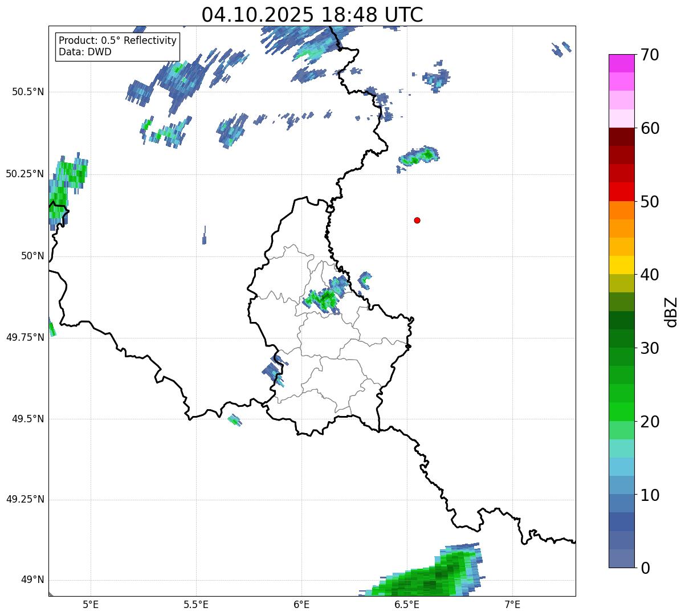Click the latitude label '49.75°N'
Image resolution: width=685 pixels, height=616 pixels.
(x=25, y=337)
